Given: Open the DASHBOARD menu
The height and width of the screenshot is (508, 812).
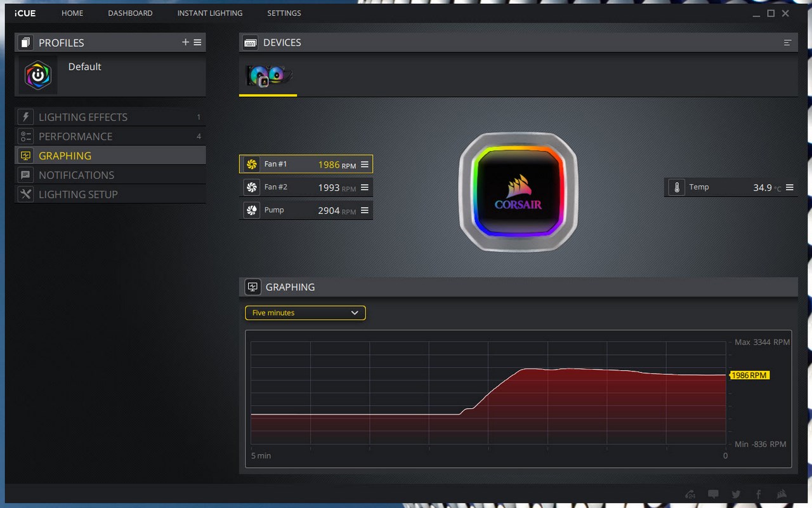Looking at the screenshot, I should 130,13.
